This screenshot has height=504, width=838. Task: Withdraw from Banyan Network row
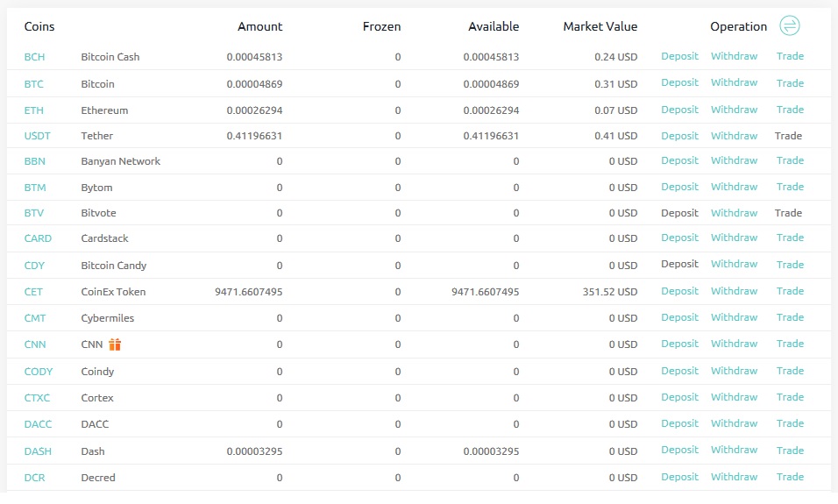tap(734, 160)
